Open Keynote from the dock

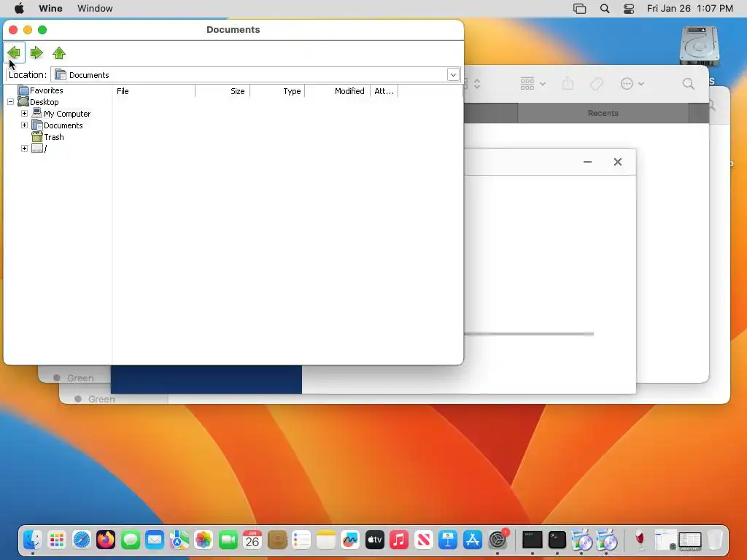point(448,540)
